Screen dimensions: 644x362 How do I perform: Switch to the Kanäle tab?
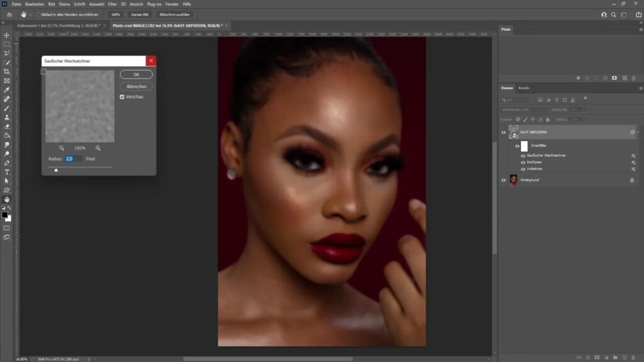point(524,88)
